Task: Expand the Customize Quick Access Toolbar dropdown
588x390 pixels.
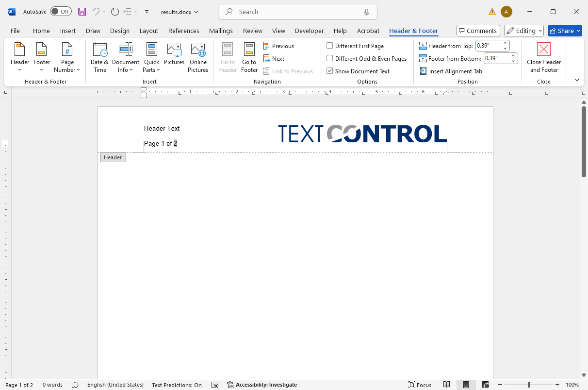Action: click(x=147, y=12)
